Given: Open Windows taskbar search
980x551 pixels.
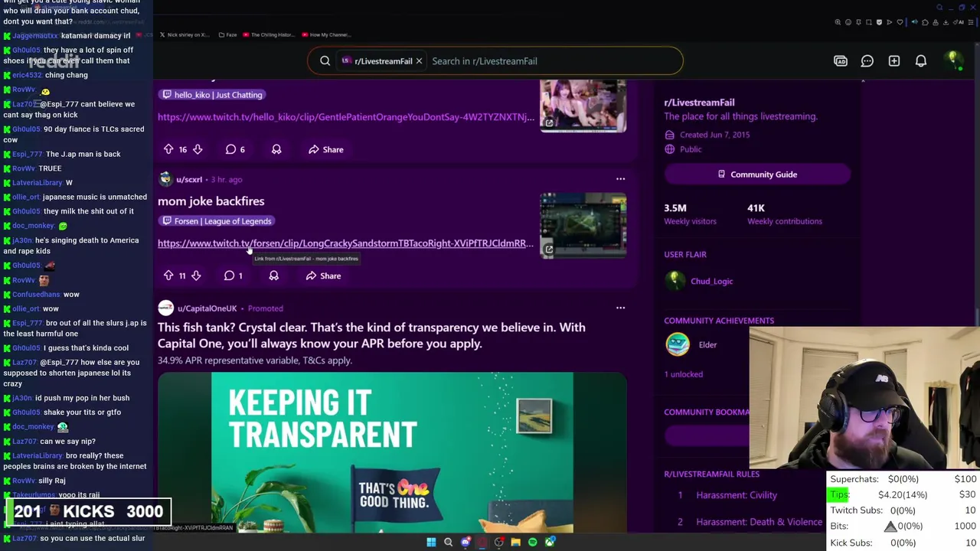Looking at the screenshot, I should (448, 542).
